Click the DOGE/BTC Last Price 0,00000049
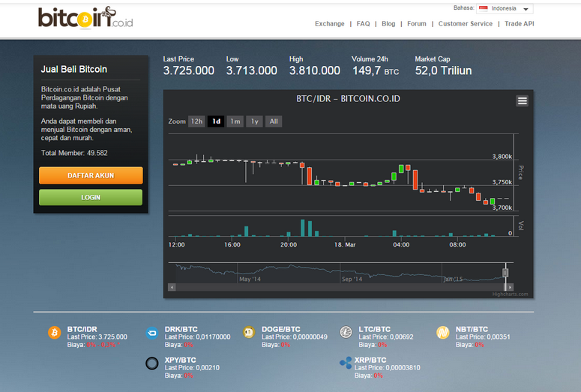The image size is (581, 392). click(295, 337)
